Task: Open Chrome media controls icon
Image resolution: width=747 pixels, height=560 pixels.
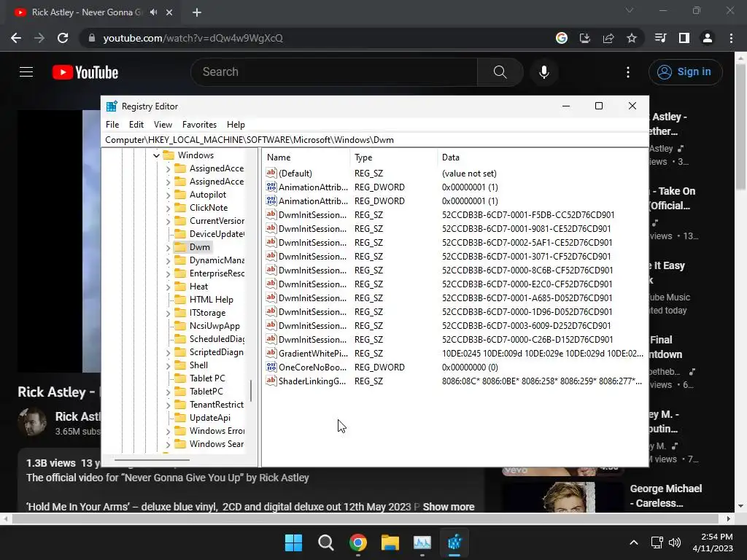Action: click(660, 38)
